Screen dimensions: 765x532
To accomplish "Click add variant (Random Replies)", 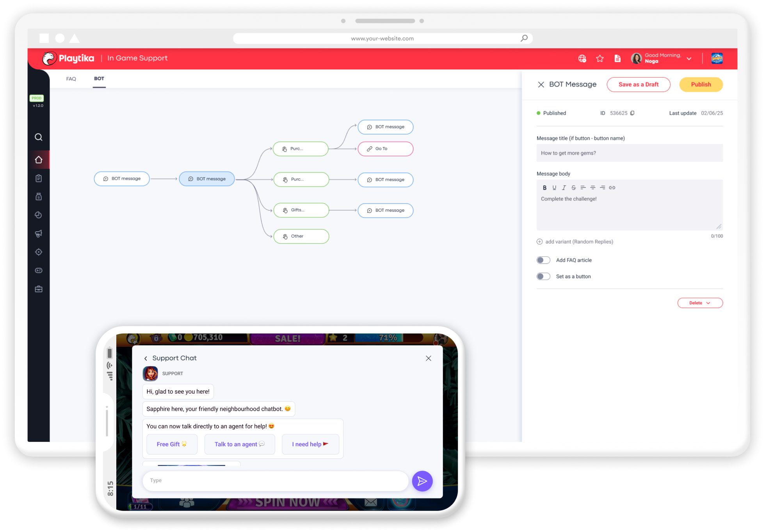I will (575, 242).
